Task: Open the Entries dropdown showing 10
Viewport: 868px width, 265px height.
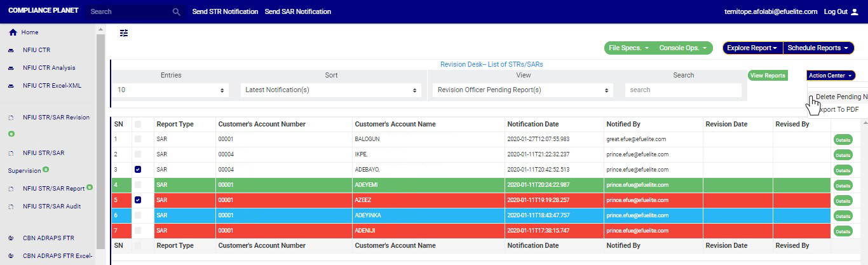Action: tap(172, 90)
